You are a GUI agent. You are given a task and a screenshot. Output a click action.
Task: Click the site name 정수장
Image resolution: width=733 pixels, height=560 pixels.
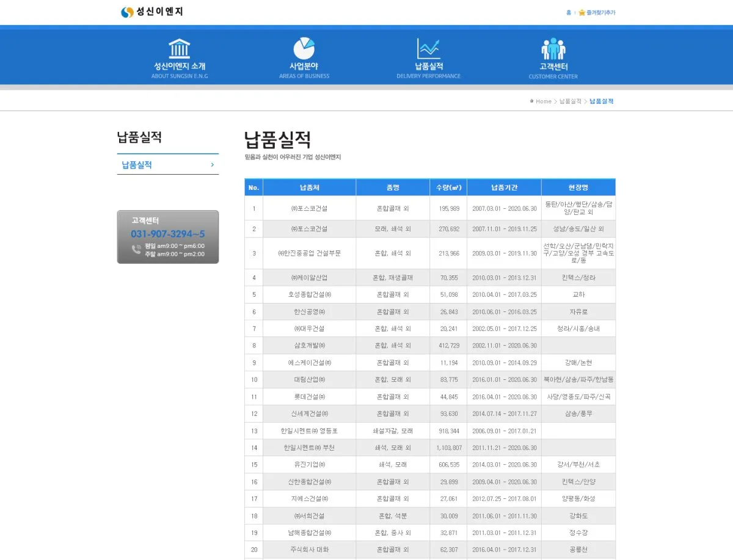pos(578,533)
